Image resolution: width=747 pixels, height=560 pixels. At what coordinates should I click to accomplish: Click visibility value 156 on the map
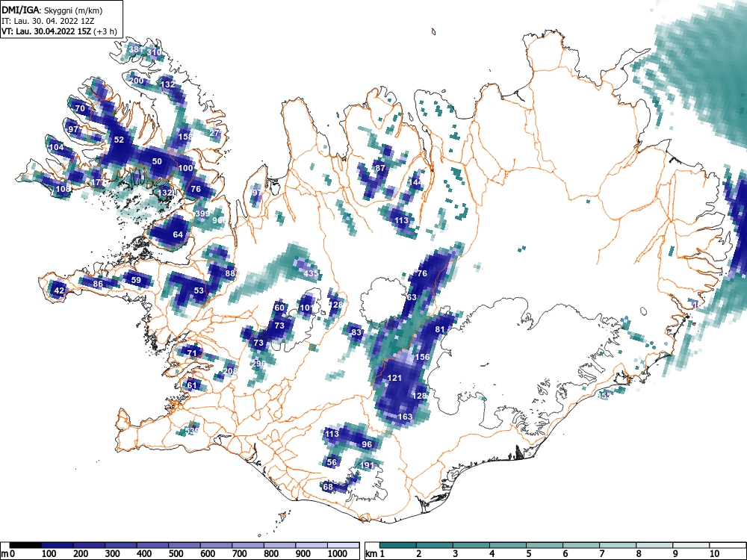(x=423, y=357)
